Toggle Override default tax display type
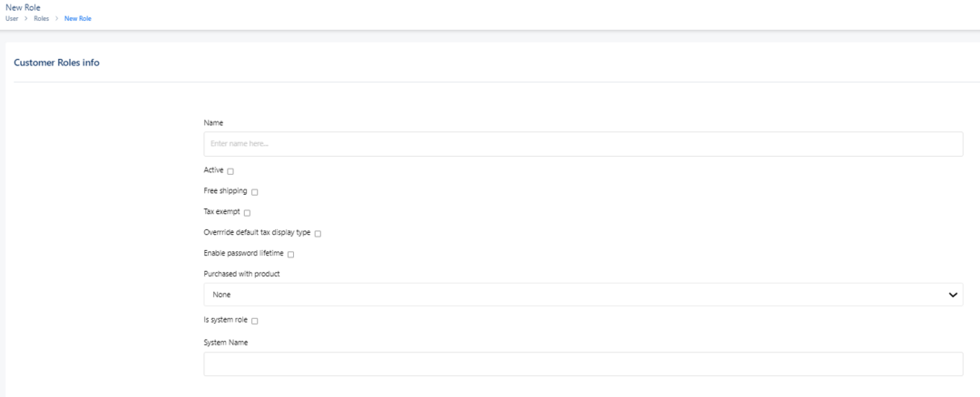This screenshot has width=980, height=397. 318,234
